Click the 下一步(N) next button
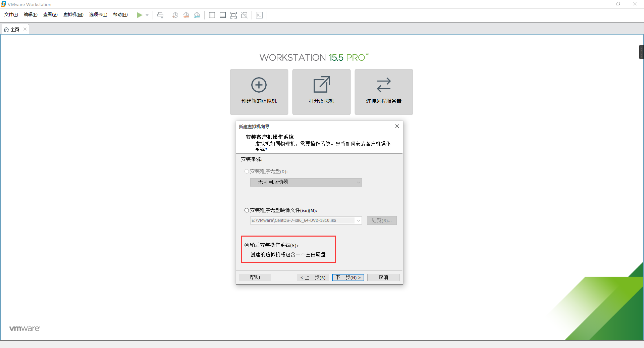Screen dimensions: 644x348 (x=348, y=278)
